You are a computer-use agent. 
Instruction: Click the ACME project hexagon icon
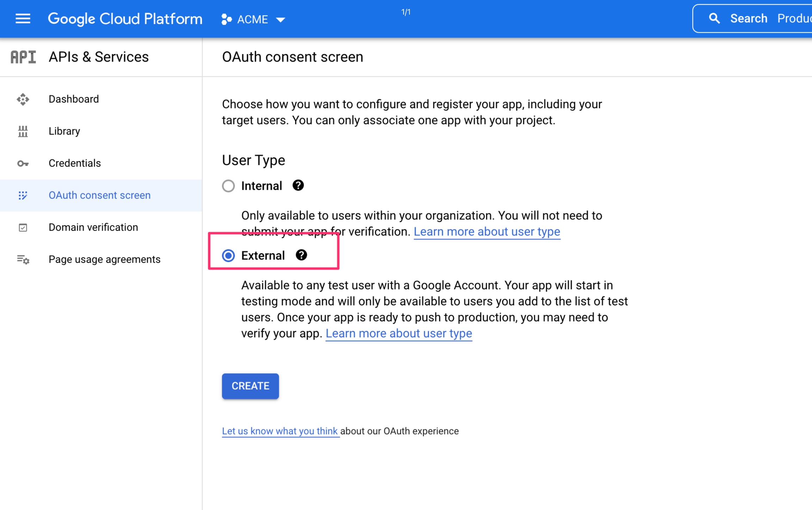(x=226, y=19)
